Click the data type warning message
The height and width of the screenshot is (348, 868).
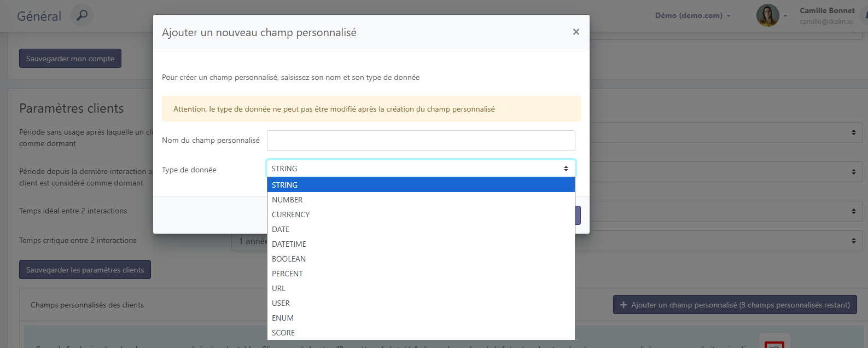tap(371, 109)
